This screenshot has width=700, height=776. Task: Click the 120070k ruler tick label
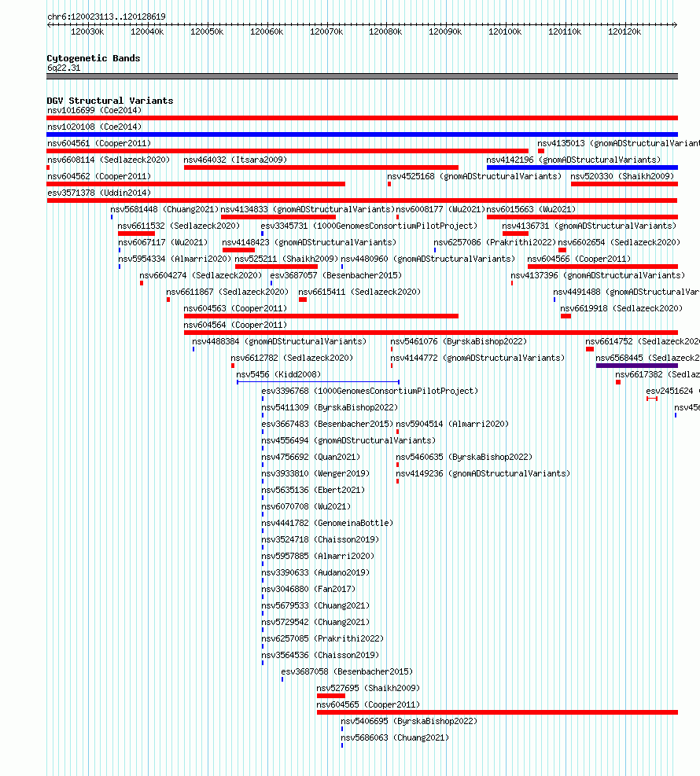click(326, 31)
